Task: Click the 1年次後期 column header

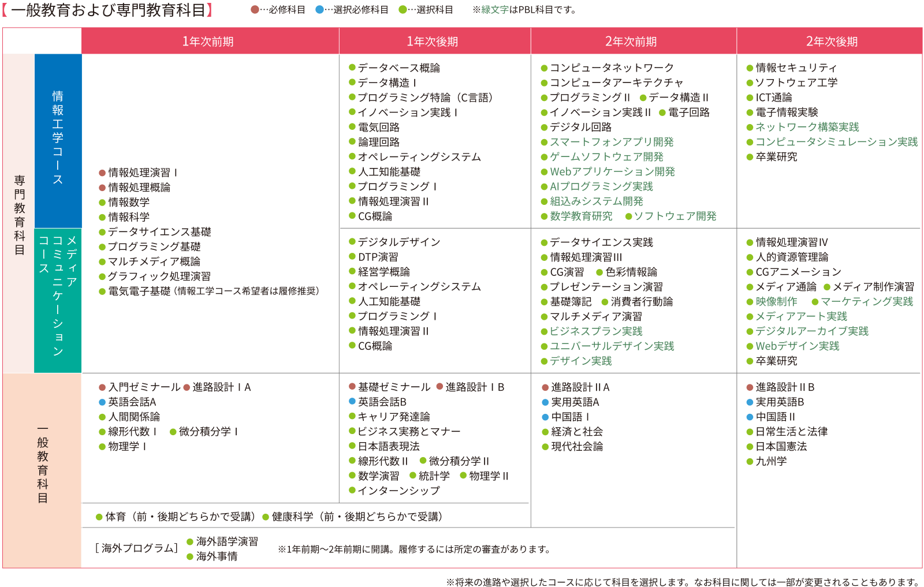Action: pos(435,41)
